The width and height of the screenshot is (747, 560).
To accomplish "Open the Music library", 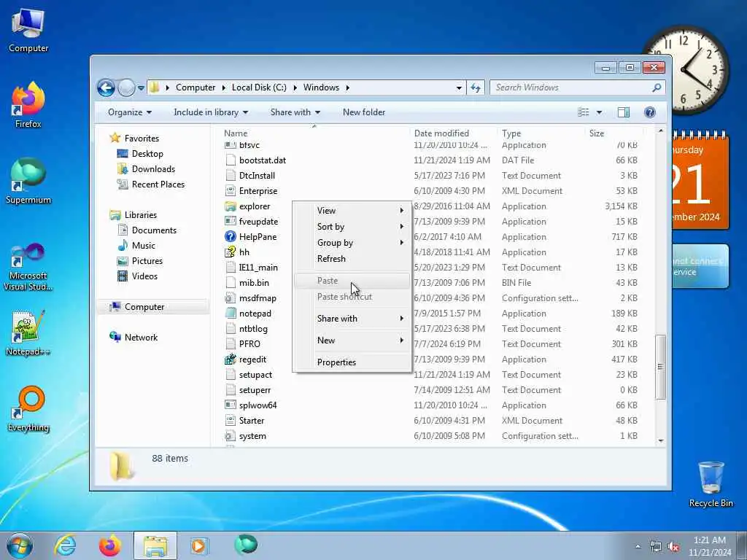I will point(144,246).
